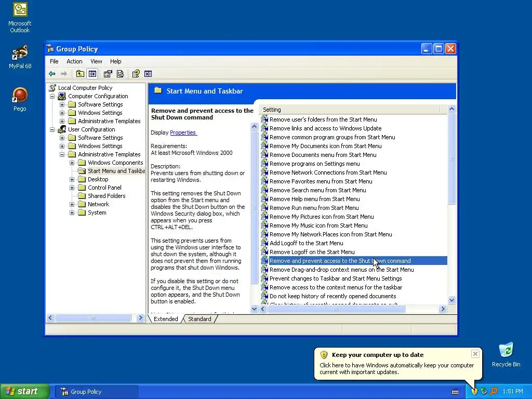532x399 pixels.
Task: Expand Software Settings under Computer Configuration
Action: point(62,104)
